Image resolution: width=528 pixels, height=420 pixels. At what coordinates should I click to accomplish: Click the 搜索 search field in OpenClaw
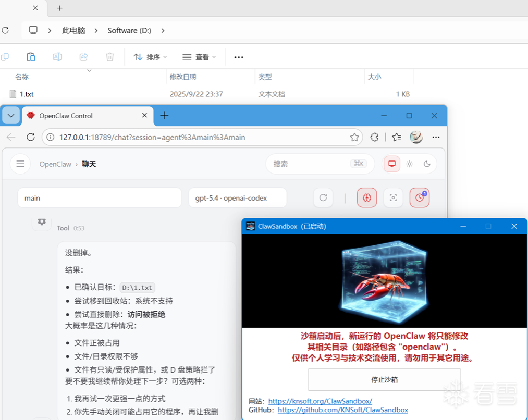(x=313, y=164)
